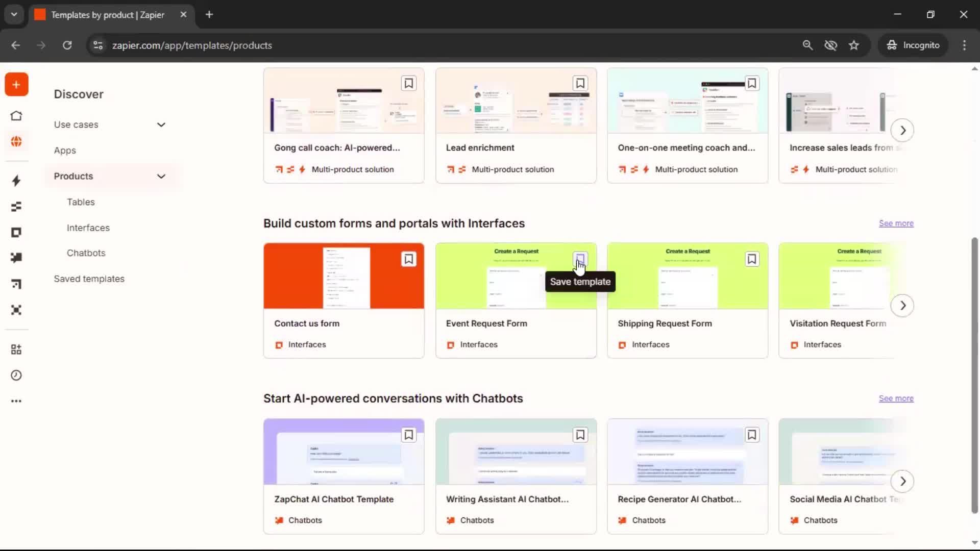The width and height of the screenshot is (980, 551).
Task: Click the tracking protection eye icon
Action: (831, 45)
